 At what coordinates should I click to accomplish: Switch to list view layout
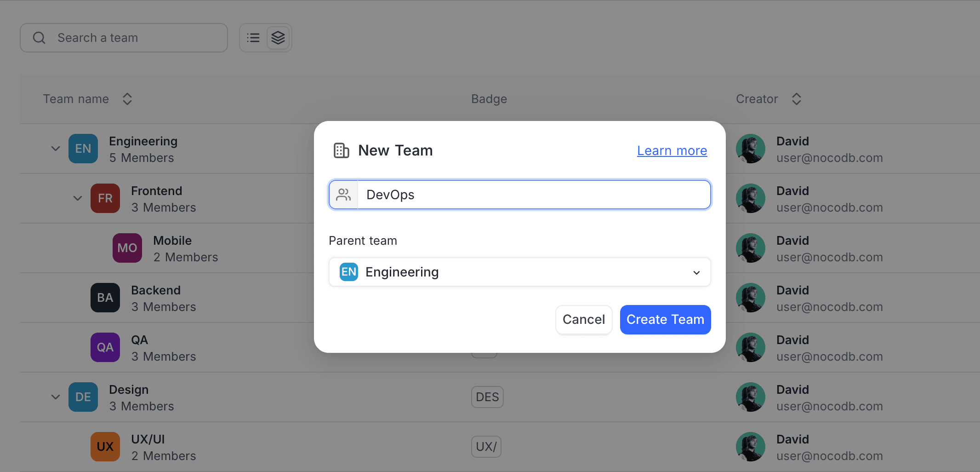[x=253, y=38]
